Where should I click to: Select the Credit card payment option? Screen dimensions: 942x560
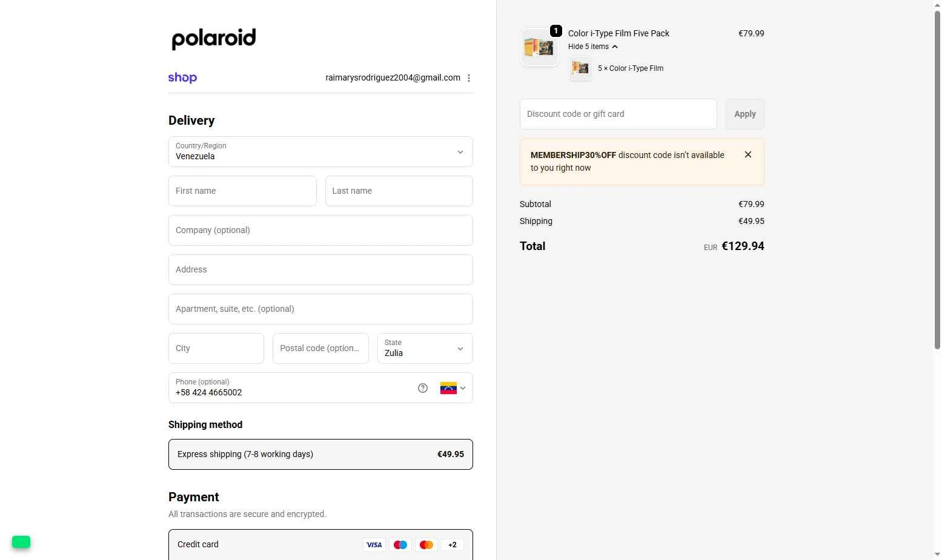pos(320,545)
